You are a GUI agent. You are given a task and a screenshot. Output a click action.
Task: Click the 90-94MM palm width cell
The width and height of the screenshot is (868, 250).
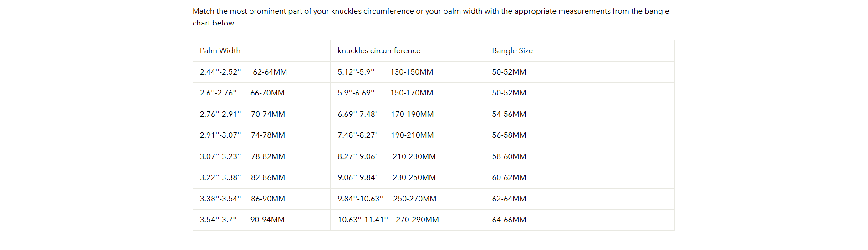[261, 220]
